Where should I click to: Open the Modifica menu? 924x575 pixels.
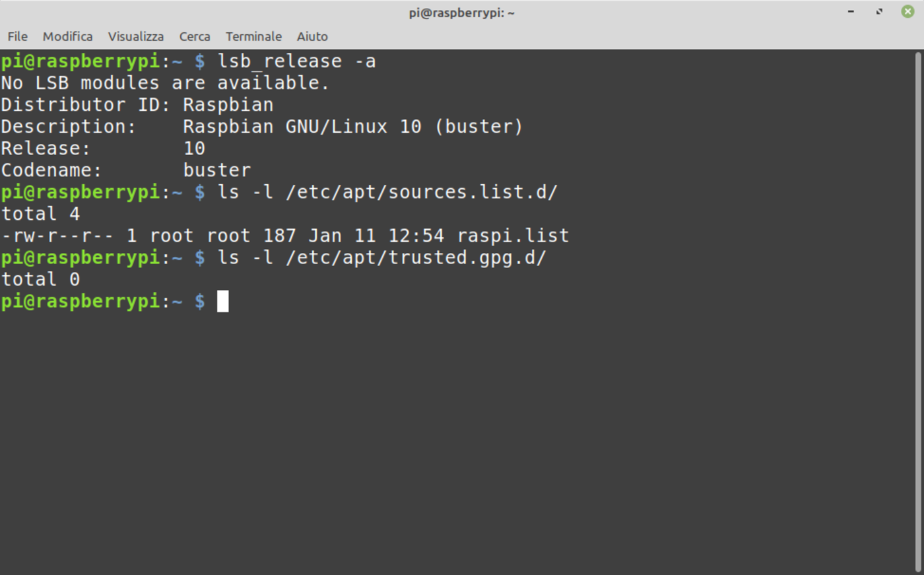(67, 36)
